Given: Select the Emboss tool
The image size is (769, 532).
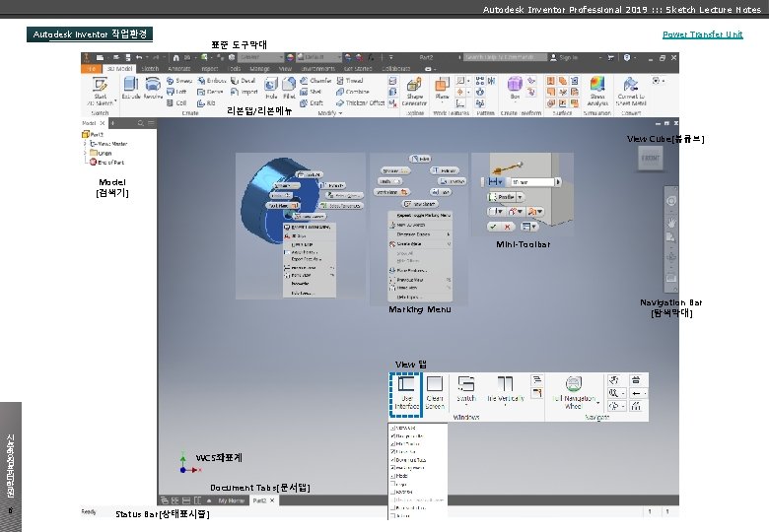Looking at the screenshot, I should tap(211, 81).
